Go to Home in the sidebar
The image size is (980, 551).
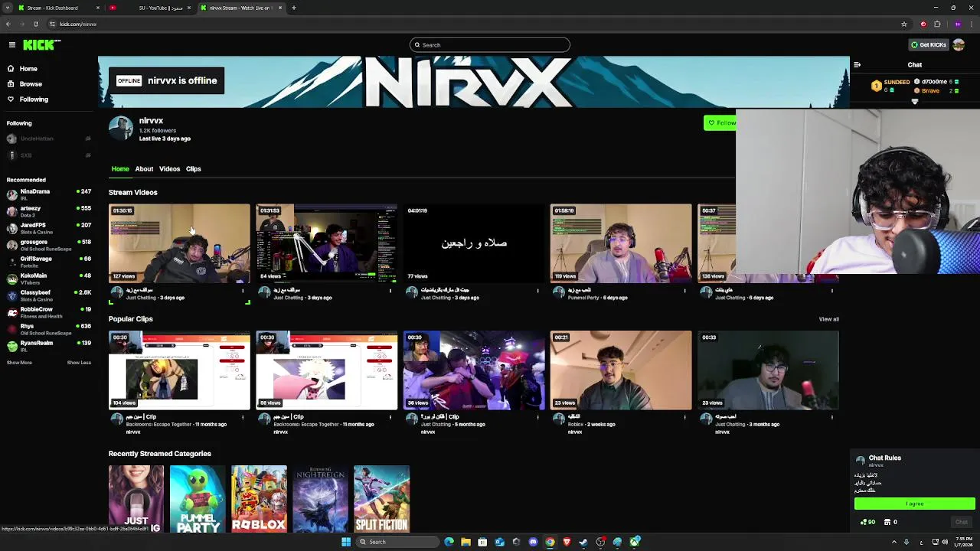(x=28, y=69)
